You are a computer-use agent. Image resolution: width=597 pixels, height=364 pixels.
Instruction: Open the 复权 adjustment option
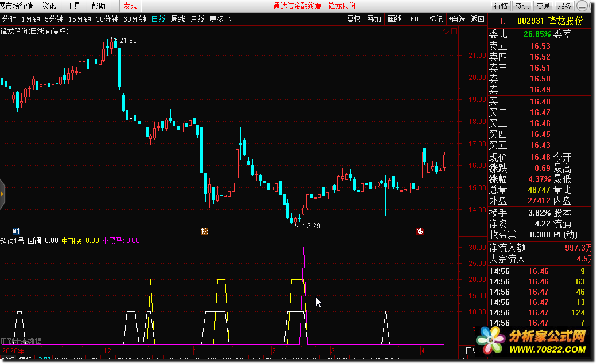click(x=353, y=19)
